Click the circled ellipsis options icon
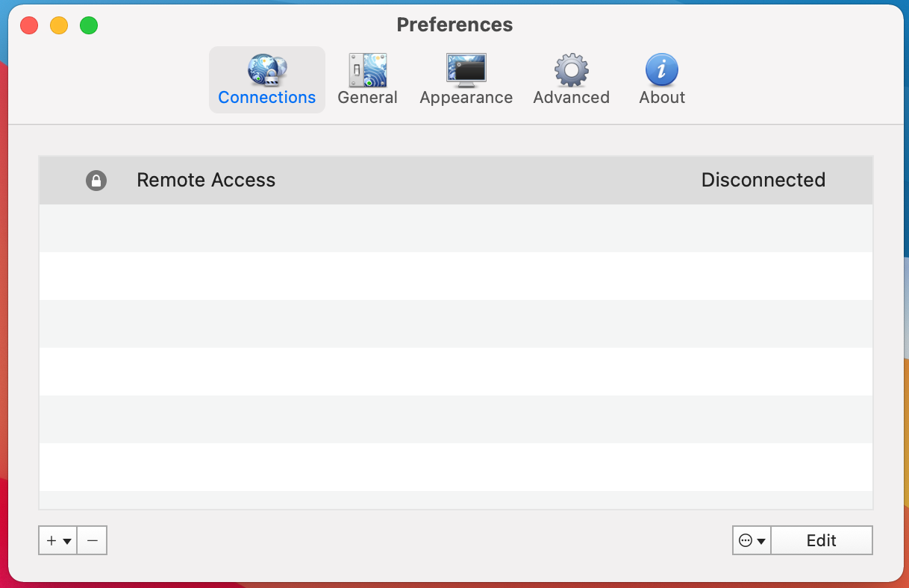This screenshot has height=588, width=909. tap(747, 539)
